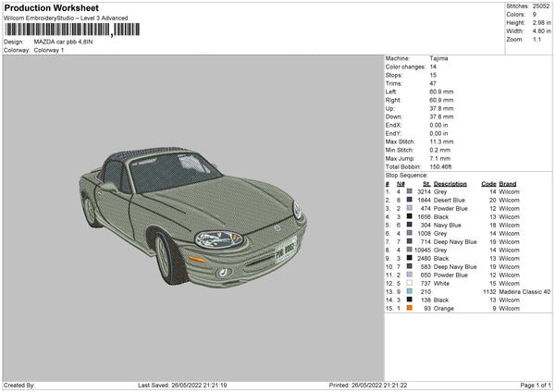Click the Height value 2.98 in
555x392 pixels.
541,22
